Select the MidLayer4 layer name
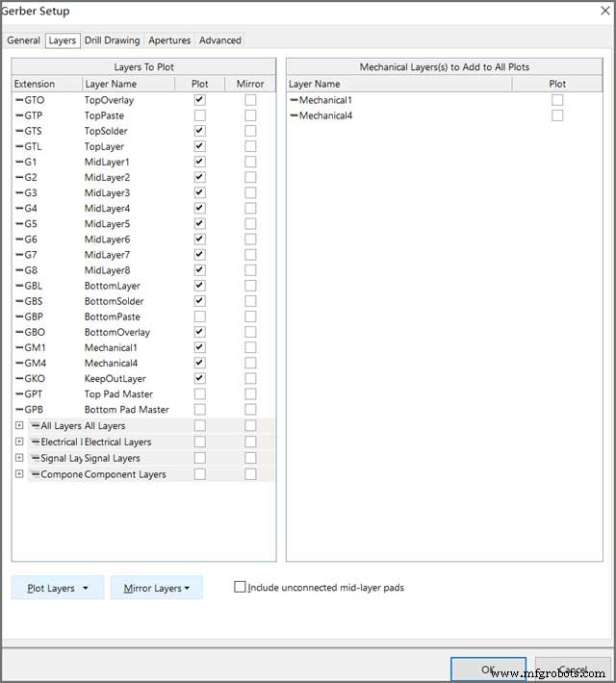 pyautogui.click(x=107, y=208)
